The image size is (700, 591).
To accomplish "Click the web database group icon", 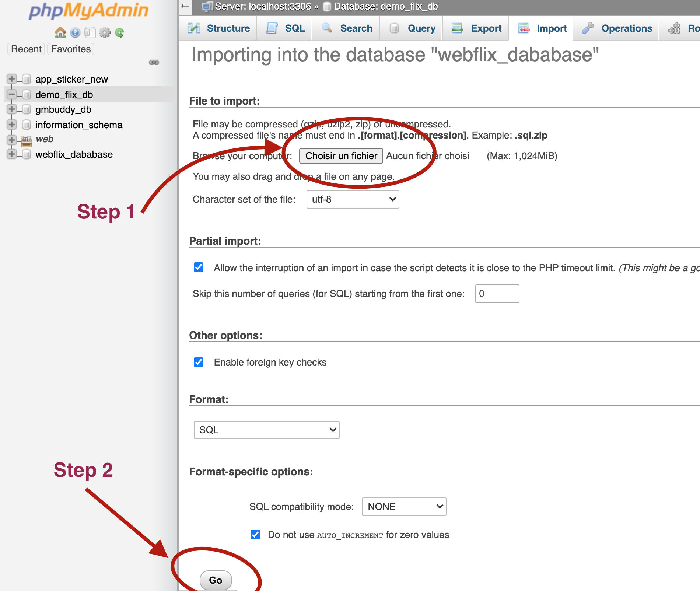I will pos(26,140).
